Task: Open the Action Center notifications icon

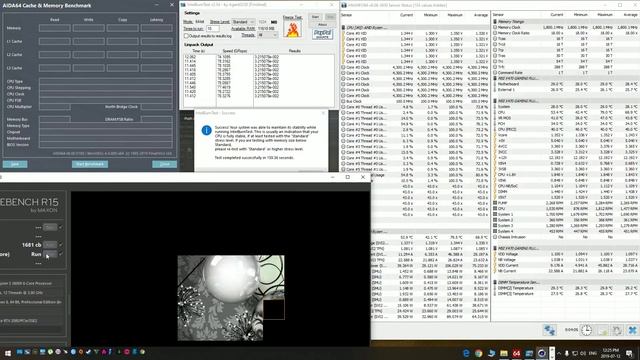Action: (x=630, y=353)
